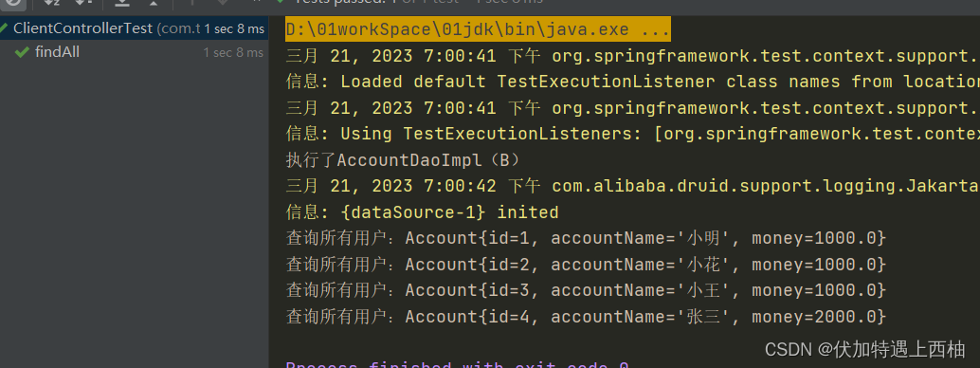Screen dimensions: 980x368
Task: Click the Process finished exit code line
Action: [457, 365]
